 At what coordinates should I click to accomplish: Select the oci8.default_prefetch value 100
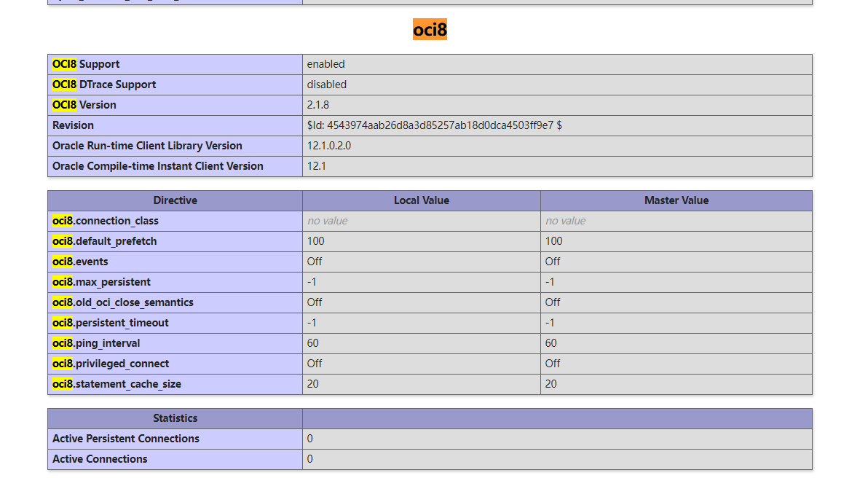[x=312, y=241]
